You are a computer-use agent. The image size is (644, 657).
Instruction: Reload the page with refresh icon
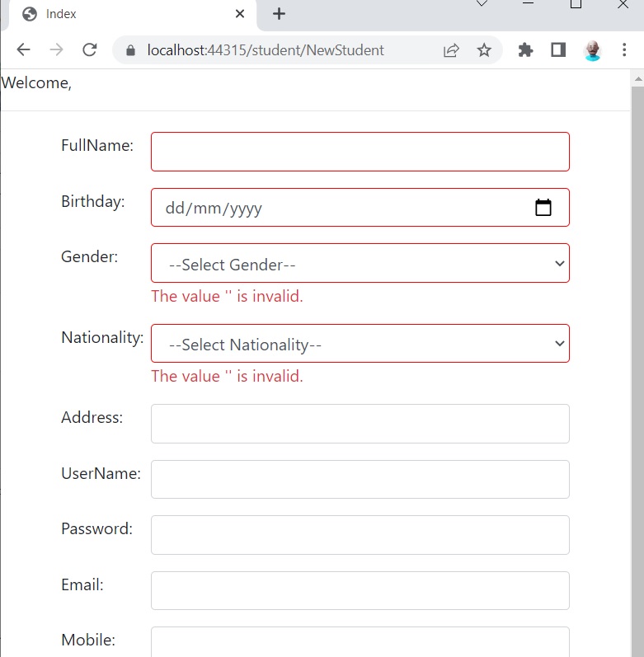click(89, 49)
